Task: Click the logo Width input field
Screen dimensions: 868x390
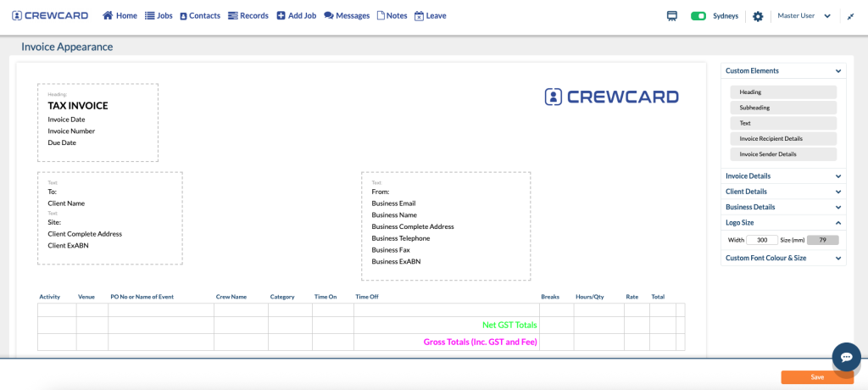Action: (x=762, y=240)
